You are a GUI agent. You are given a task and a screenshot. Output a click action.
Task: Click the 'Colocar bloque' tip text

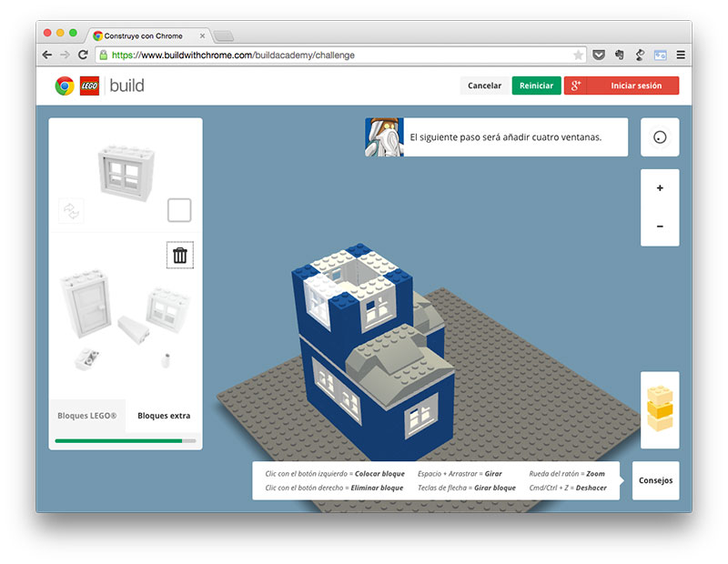[x=379, y=474]
